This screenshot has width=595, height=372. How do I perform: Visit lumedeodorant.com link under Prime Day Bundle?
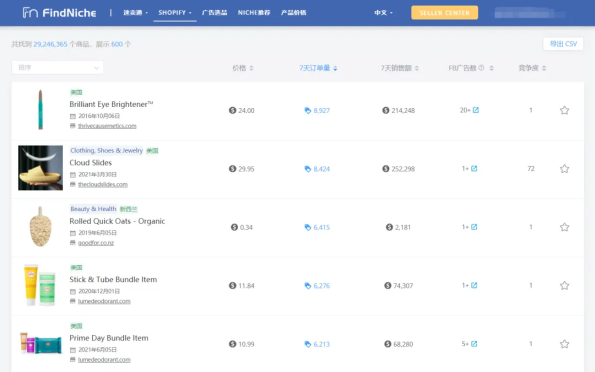104,360
